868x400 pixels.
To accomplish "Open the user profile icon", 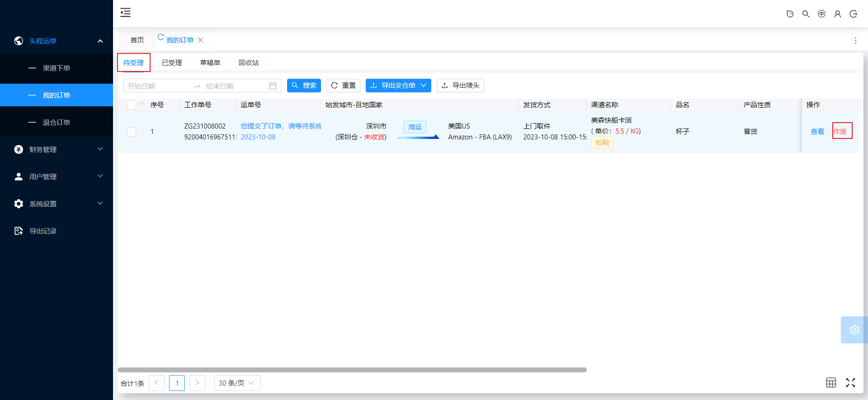I will point(837,14).
